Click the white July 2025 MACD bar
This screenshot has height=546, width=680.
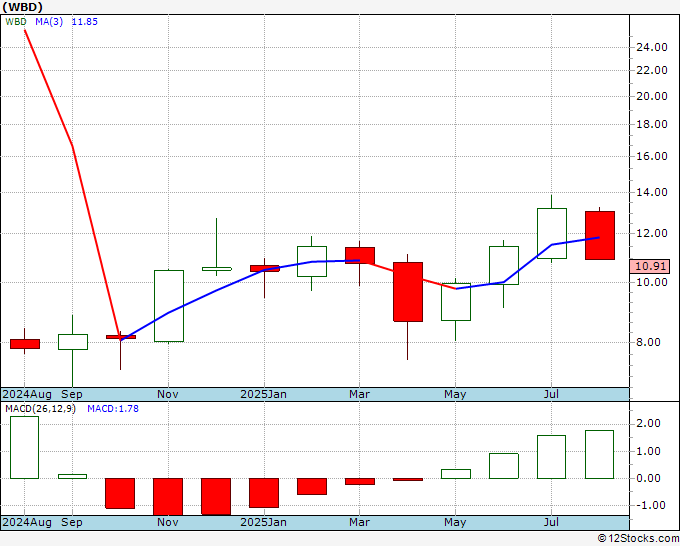point(551,457)
